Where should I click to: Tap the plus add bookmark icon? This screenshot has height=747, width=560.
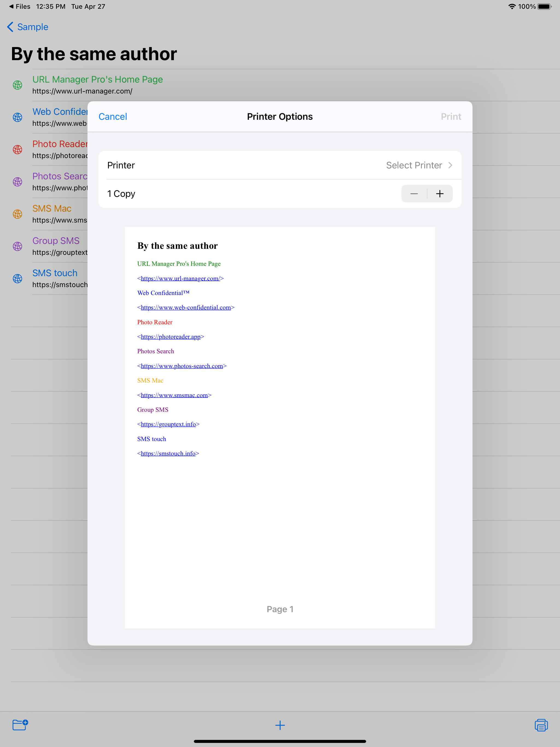click(x=280, y=725)
